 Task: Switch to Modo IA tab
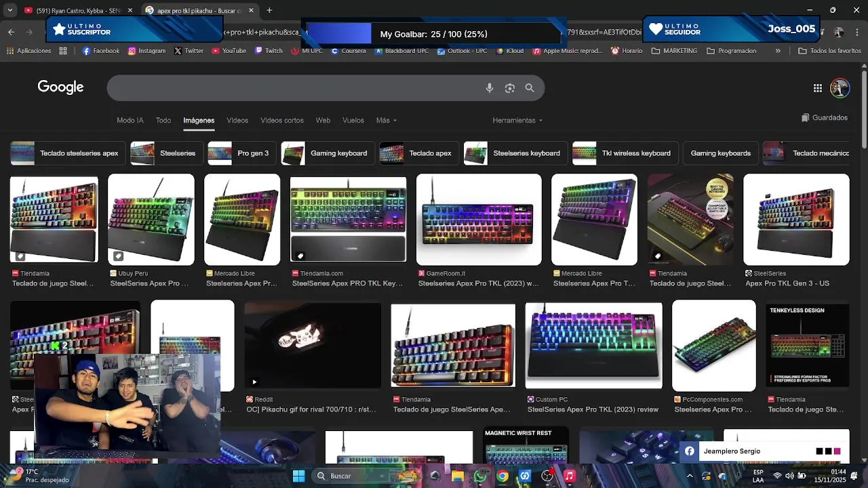(x=130, y=120)
